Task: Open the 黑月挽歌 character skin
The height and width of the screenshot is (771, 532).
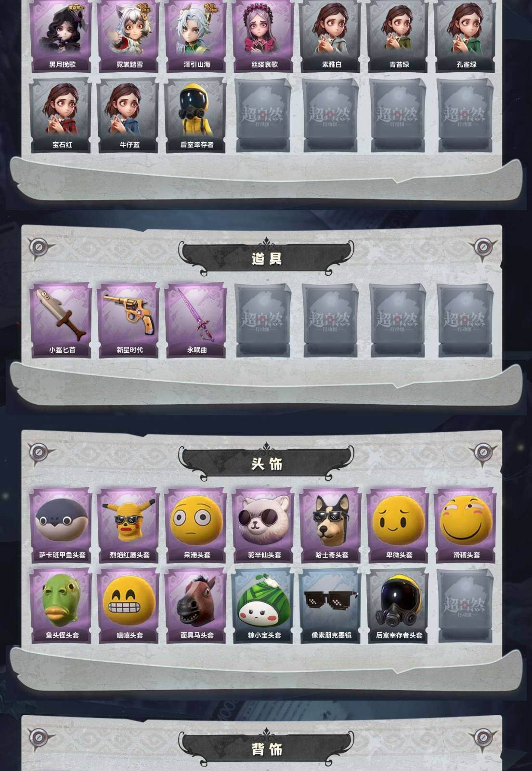Action: pos(61,36)
